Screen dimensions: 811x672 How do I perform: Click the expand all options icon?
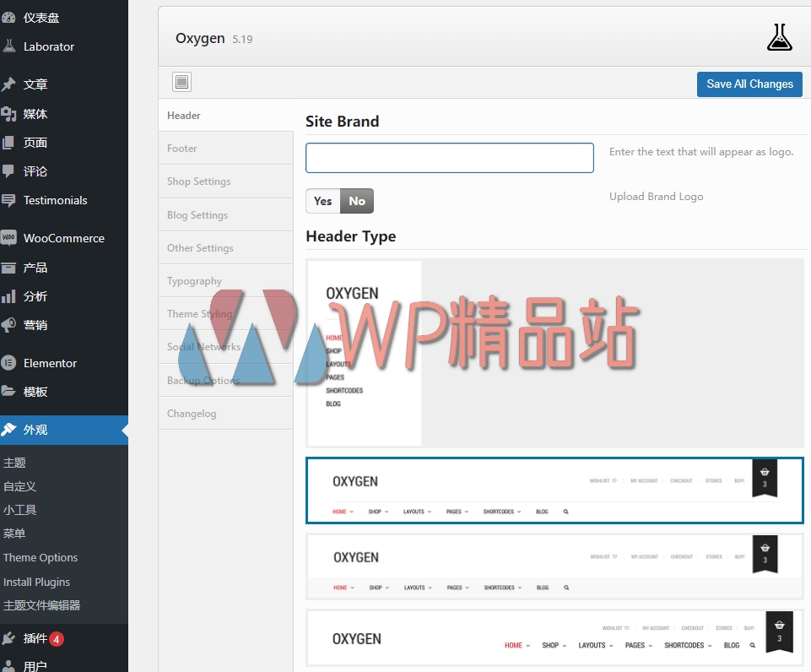point(181,82)
